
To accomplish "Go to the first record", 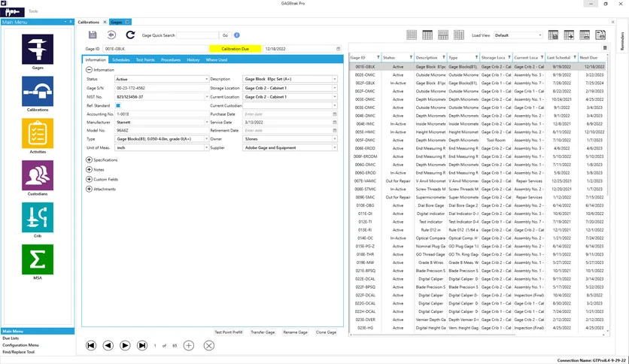I will [91, 345].
